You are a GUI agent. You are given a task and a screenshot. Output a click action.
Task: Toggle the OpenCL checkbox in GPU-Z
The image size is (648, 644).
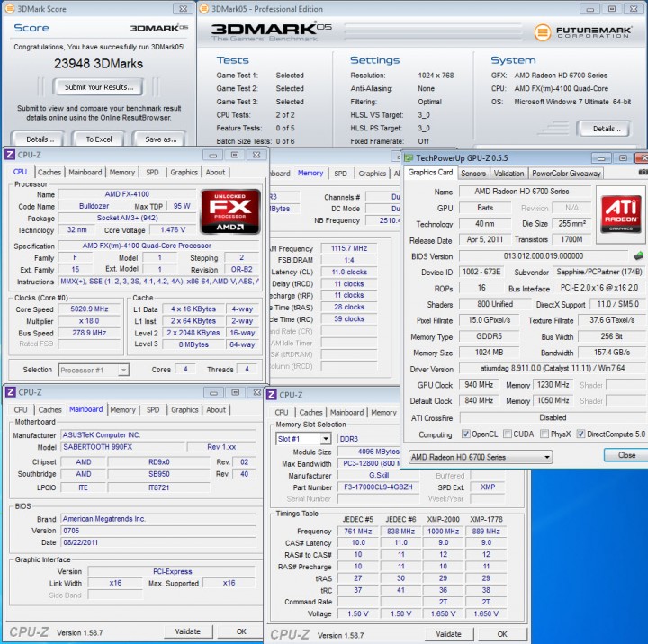[x=466, y=434]
